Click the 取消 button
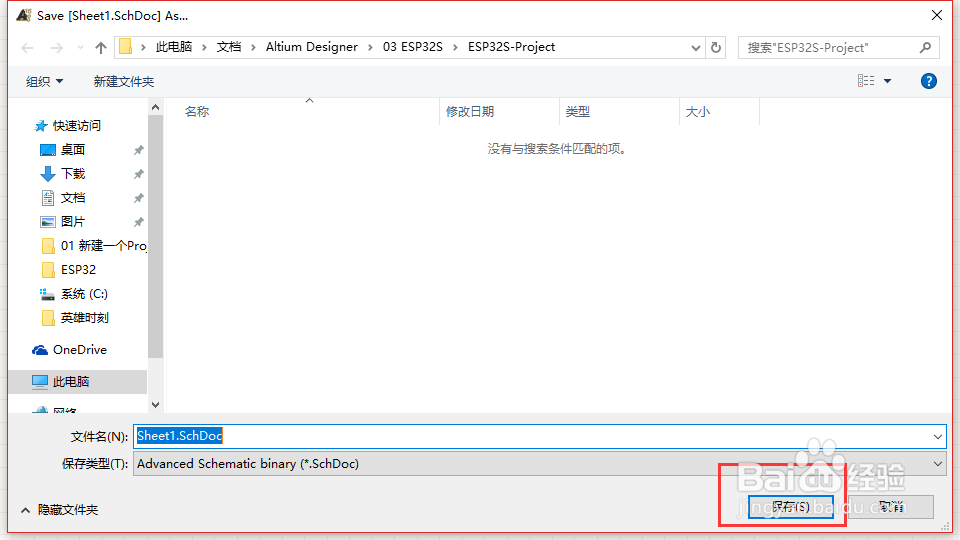 [891, 507]
